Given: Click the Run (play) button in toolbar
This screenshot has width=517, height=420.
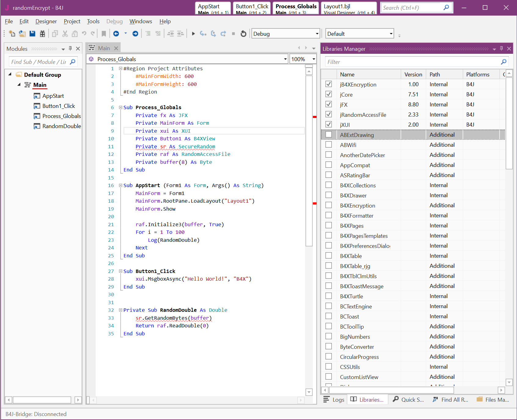Looking at the screenshot, I should (x=193, y=34).
